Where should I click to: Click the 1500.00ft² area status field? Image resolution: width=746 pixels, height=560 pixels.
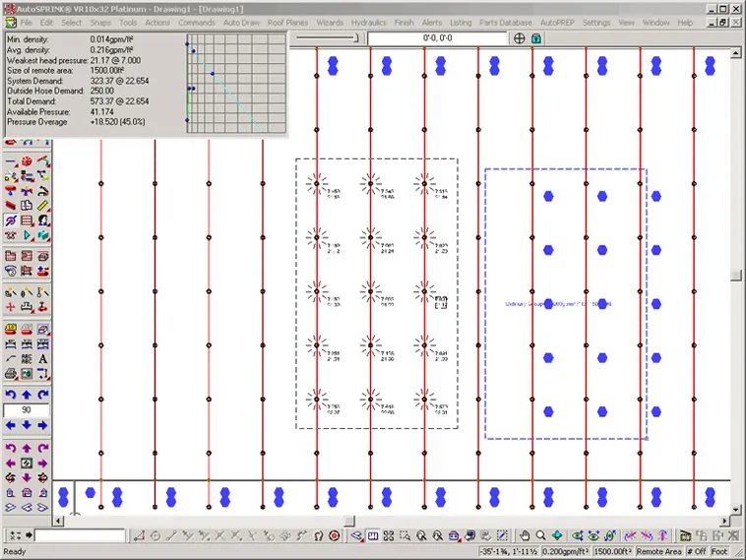pyautogui.click(x=613, y=551)
